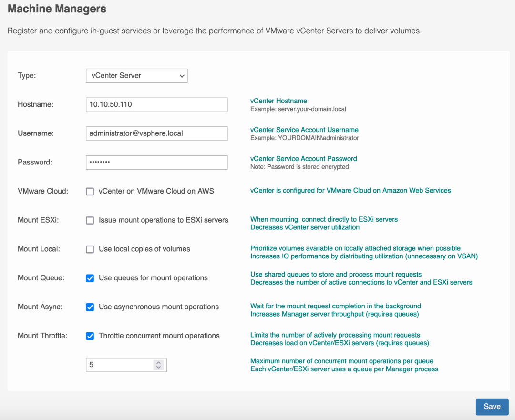
Task: Check Issue mount operations to ESXi servers
Action: tap(90, 220)
